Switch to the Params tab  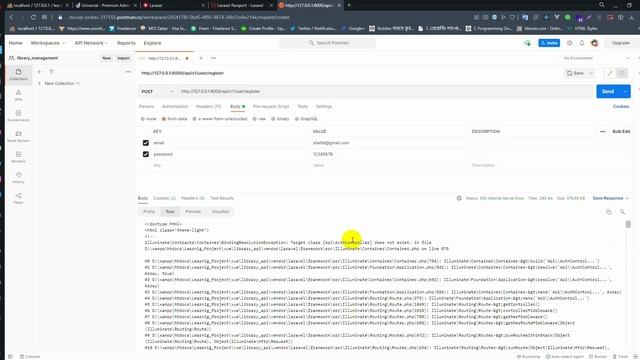tap(146, 107)
